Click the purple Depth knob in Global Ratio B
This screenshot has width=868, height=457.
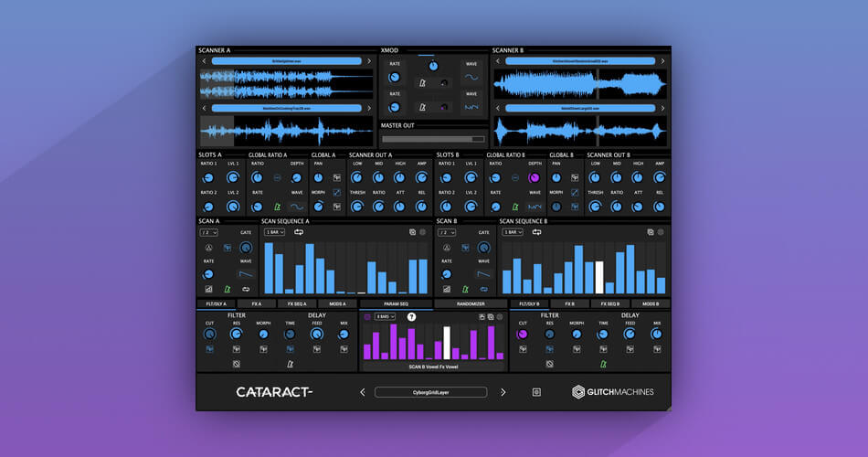click(x=534, y=178)
